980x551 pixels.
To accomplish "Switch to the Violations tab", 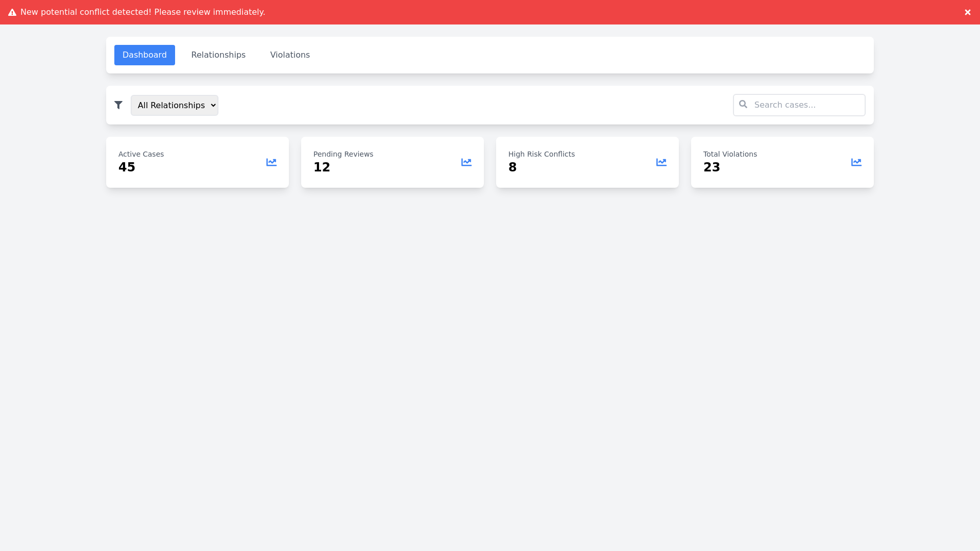I will [289, 55].
